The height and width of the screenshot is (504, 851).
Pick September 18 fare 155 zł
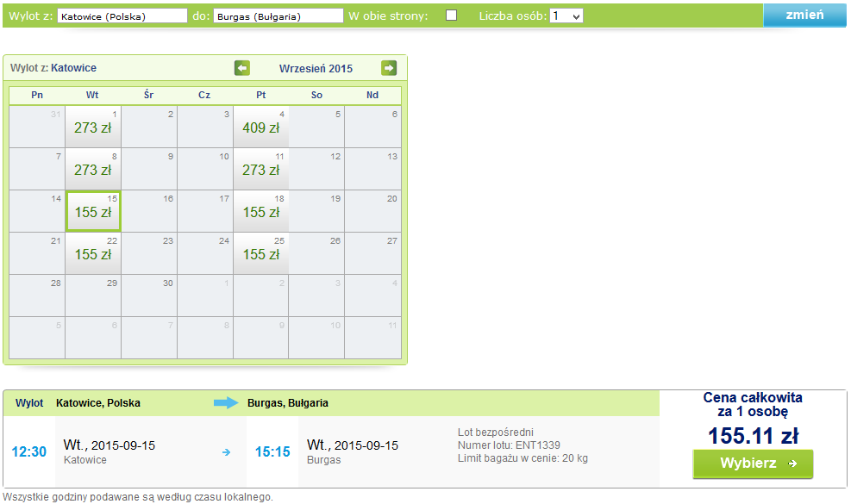click(260, 211)
